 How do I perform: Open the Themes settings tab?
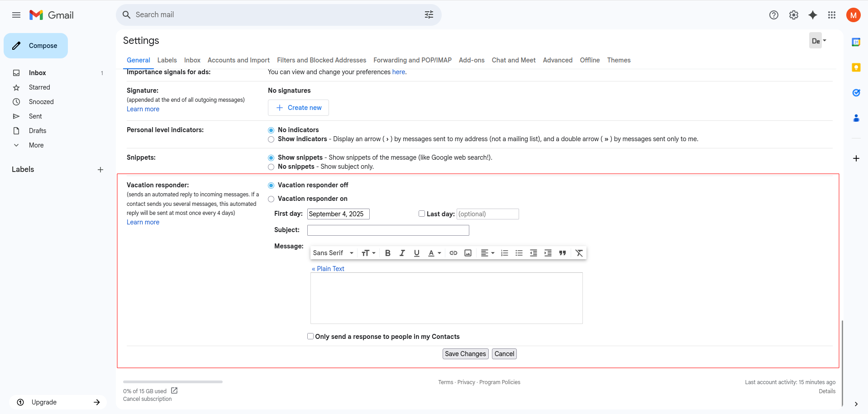tap(618, 60)
